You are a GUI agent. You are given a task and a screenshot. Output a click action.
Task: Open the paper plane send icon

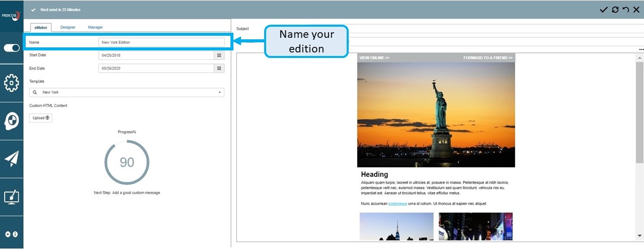(x=12, y=159)
